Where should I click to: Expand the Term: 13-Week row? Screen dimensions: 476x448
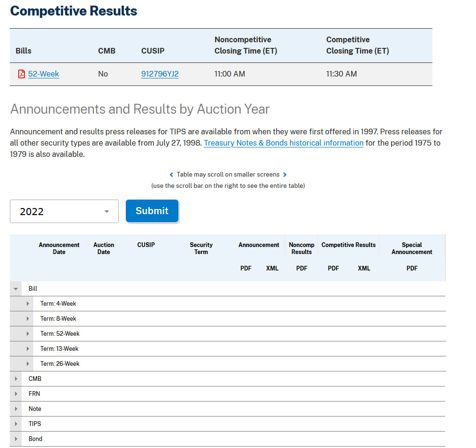(x=28, y=349)
